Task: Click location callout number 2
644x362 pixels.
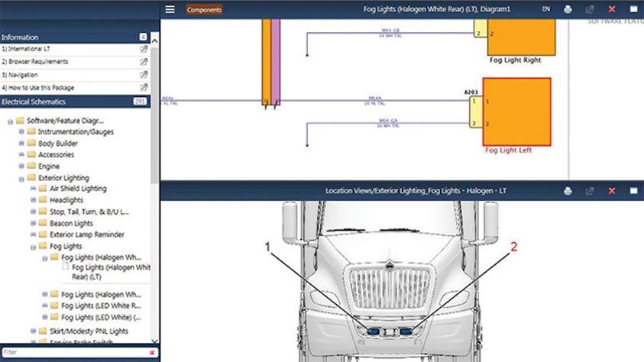Action: click(x=513, y=247)
